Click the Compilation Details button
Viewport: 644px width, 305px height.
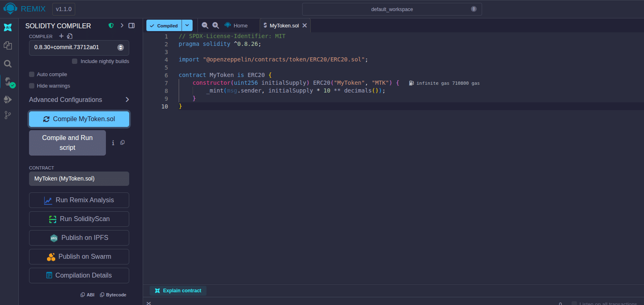pyautogui.click(x=79, y=276)
